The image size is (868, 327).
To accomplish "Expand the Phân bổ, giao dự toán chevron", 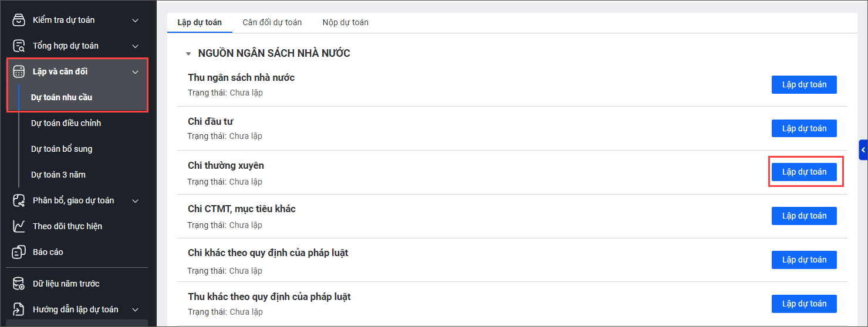I will point(135,201).
